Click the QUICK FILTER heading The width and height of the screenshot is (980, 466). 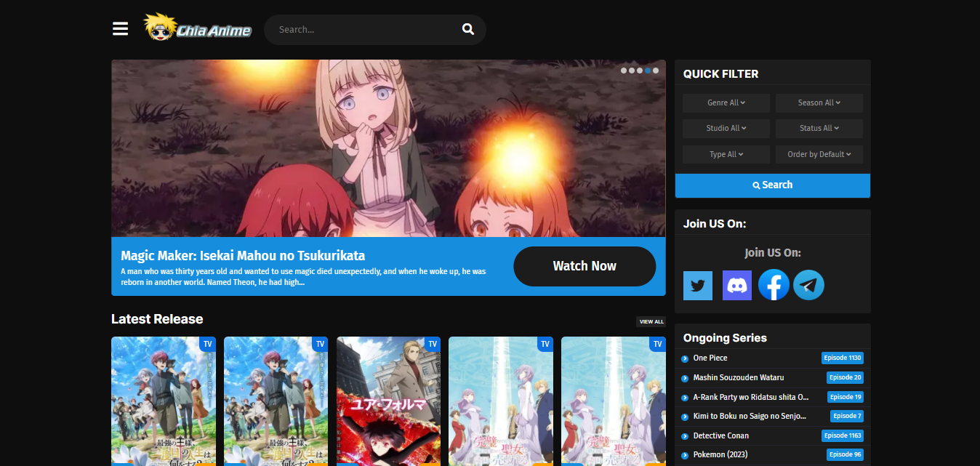click(720, 74)
